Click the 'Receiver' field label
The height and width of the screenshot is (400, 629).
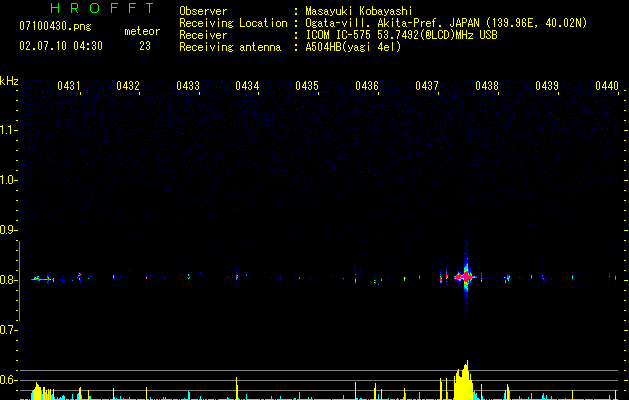coord(203,35)
